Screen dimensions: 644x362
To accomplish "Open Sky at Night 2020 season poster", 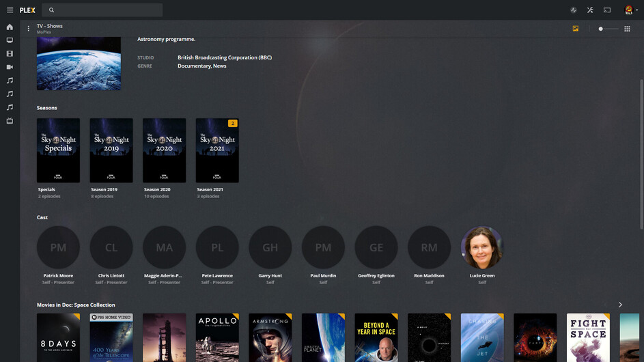I will point(165,150).
